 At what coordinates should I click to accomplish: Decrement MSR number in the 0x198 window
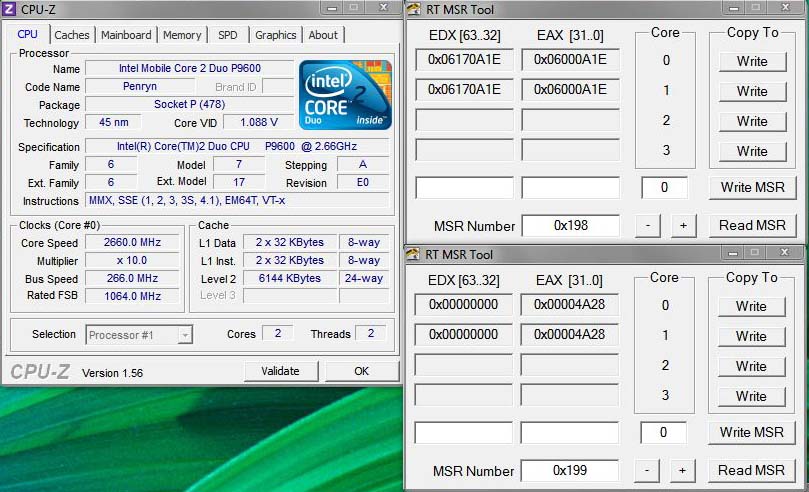[x=648, y=225]
